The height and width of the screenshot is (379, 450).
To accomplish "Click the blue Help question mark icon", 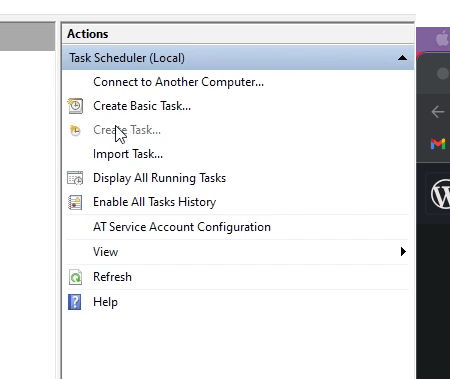I will coord(75,302).
